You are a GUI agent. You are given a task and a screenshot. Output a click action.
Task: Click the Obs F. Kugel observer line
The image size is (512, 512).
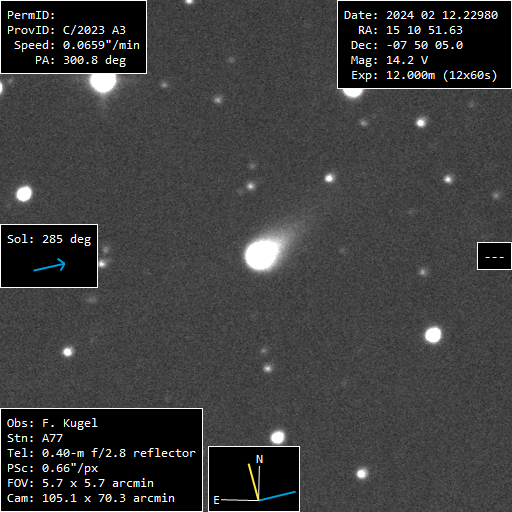[52, 423]
